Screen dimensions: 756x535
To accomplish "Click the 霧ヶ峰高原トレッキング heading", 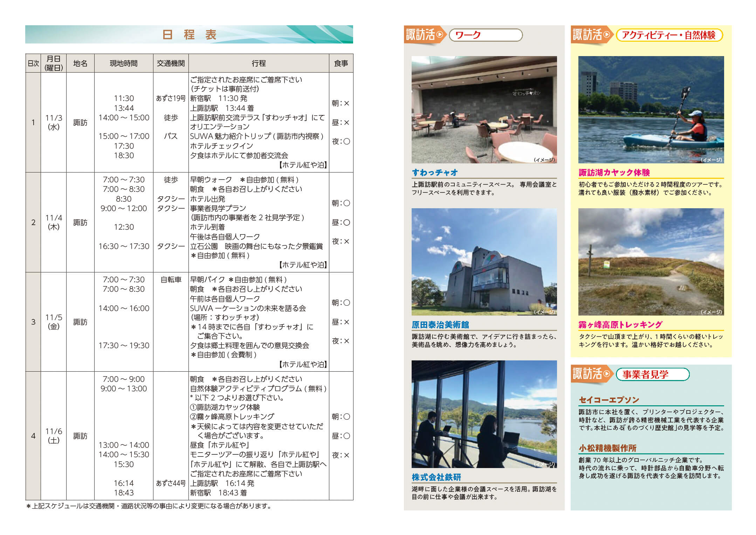I will [620, 325].
